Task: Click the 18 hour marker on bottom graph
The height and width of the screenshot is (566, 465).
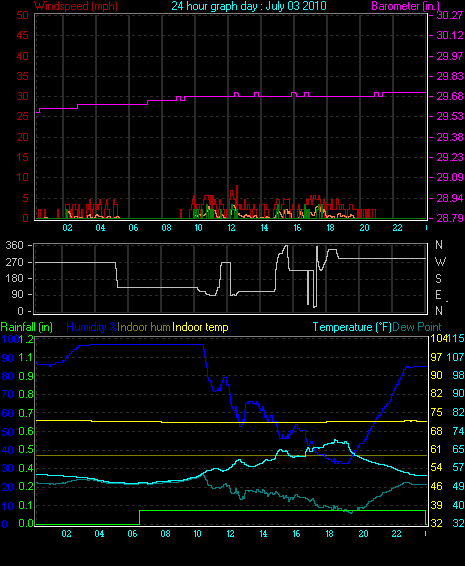Action: pyautogui.click(x=330, y=534)
